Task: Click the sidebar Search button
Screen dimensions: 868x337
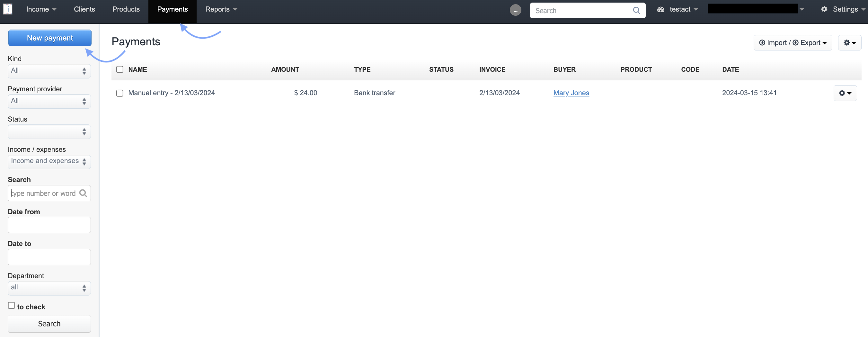Action: coord(49,323)
